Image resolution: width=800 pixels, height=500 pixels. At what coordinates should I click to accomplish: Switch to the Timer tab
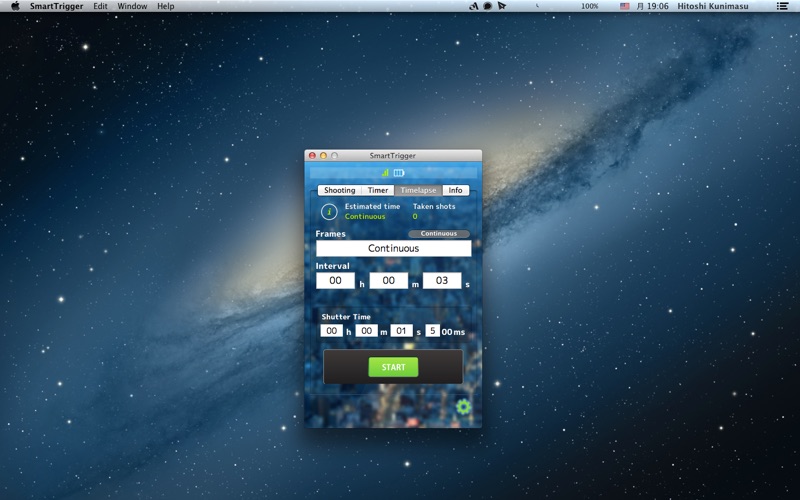(x=378, y=190)
